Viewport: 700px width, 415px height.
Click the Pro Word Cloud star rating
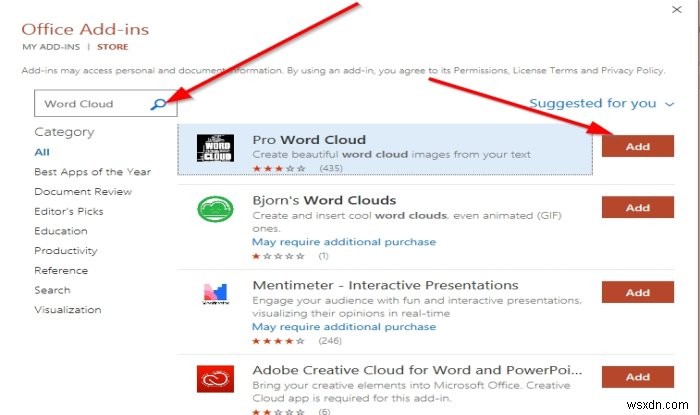click(x=279, y=168)
